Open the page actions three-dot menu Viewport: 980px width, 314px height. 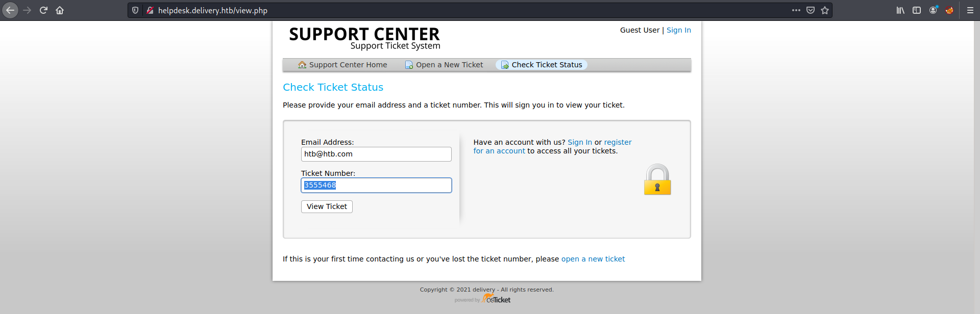click(x=795, y=10)
